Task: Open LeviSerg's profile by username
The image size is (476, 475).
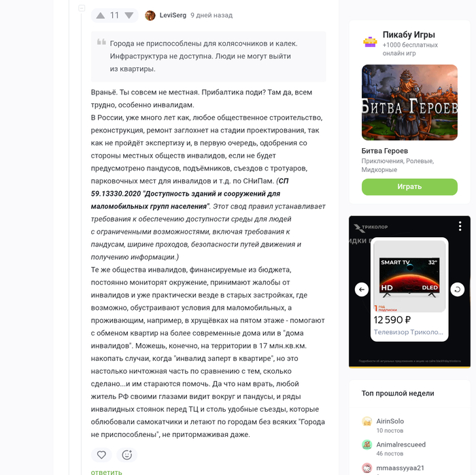Action: [x=173, y=15]
